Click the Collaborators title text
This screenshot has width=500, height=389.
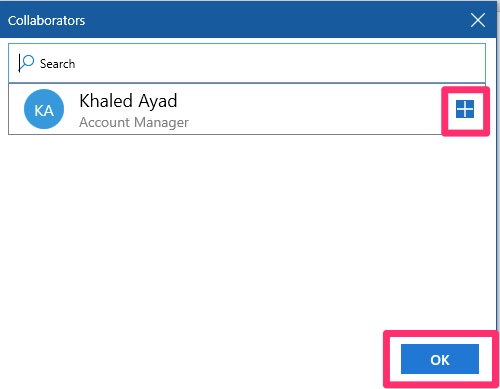46,21
